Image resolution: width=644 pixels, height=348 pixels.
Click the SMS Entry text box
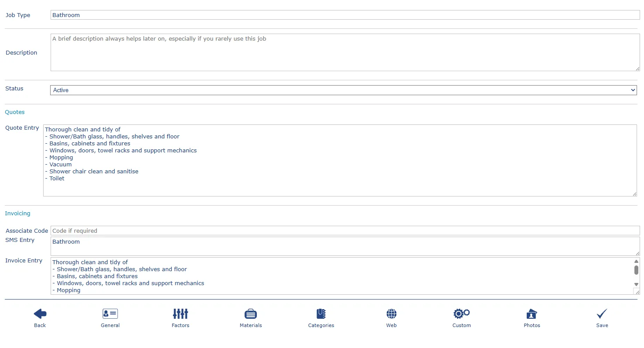[345, 246]
